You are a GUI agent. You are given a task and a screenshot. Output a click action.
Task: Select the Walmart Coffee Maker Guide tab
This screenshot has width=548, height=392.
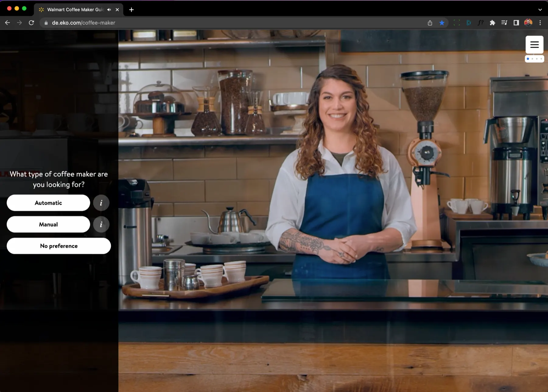click(x=79, y=10)
